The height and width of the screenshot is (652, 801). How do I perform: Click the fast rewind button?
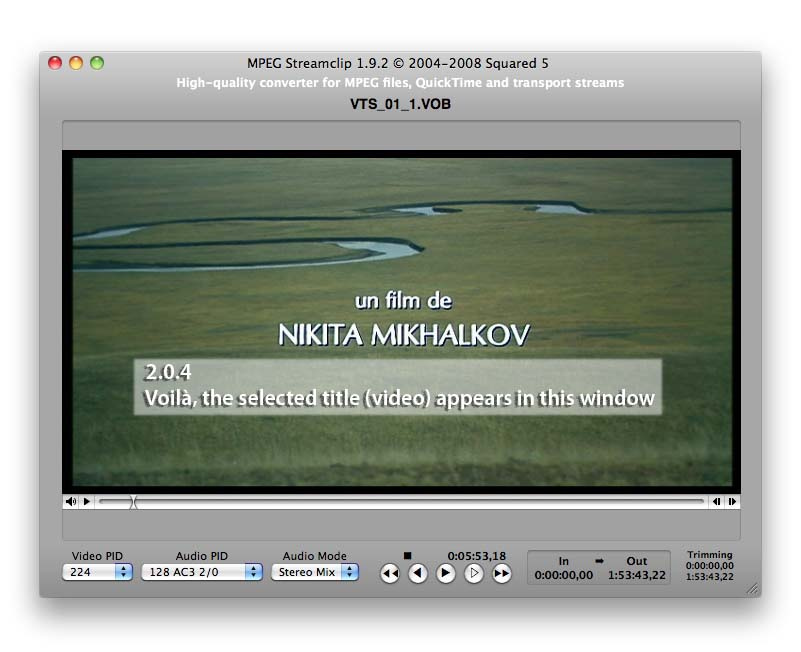point(390,573)
